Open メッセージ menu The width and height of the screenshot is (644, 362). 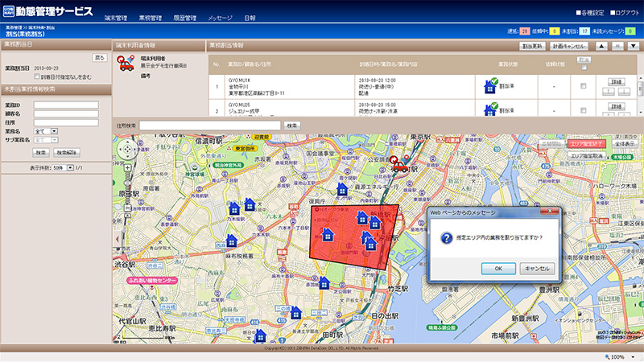pos(220,18)
